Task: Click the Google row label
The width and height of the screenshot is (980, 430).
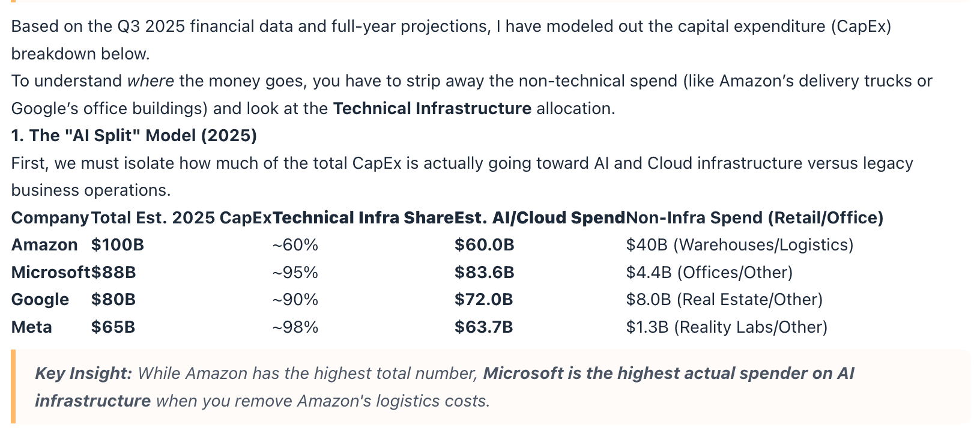Action: [x=40, y=300]
